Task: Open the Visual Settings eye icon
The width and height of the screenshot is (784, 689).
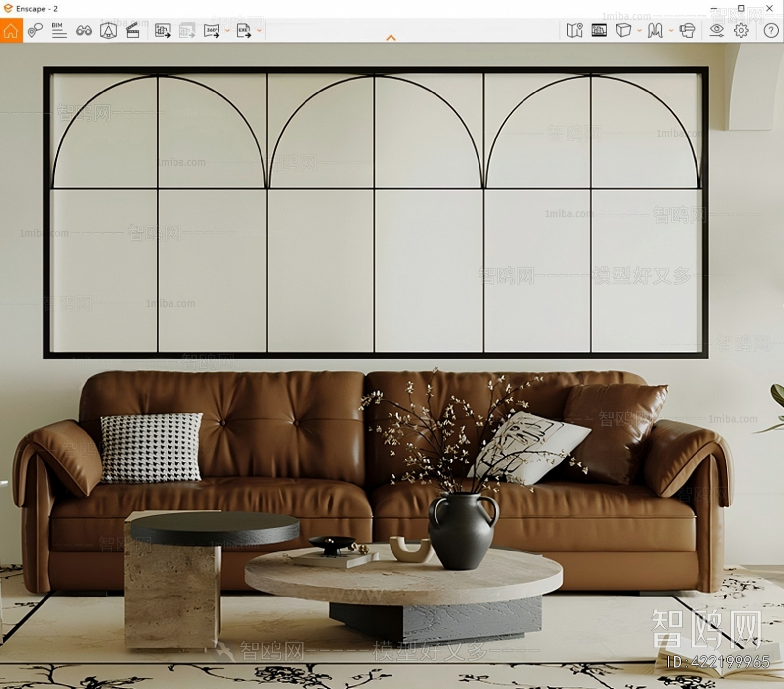Action: [716, 30]
